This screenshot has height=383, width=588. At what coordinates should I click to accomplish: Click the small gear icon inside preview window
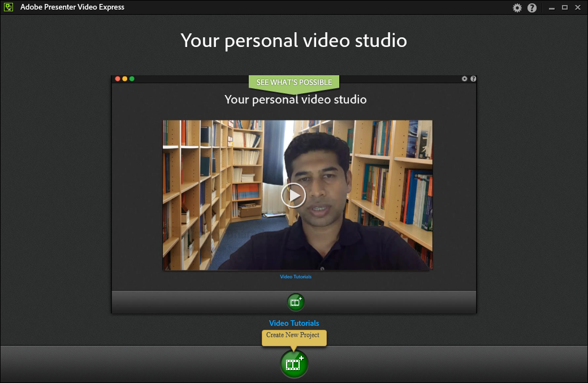pos(465,79)
